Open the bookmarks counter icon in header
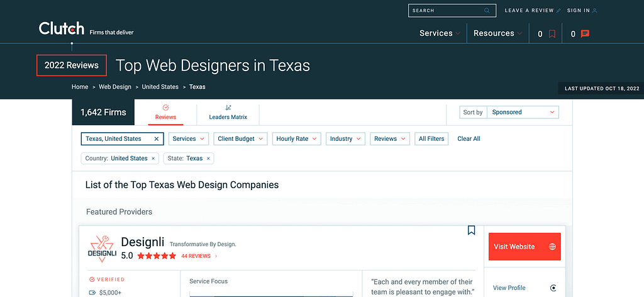This screenshot has height=297, width=644. 552,34
